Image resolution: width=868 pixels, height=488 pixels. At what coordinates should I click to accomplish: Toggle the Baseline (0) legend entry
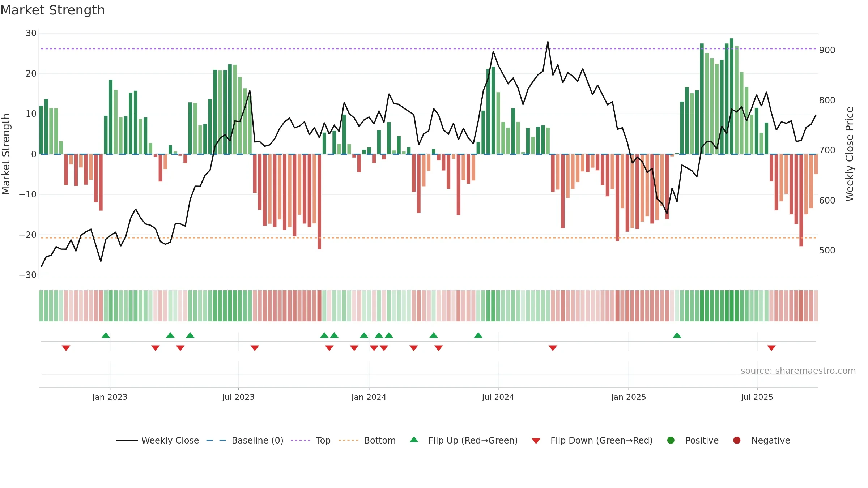coord(245,440)
